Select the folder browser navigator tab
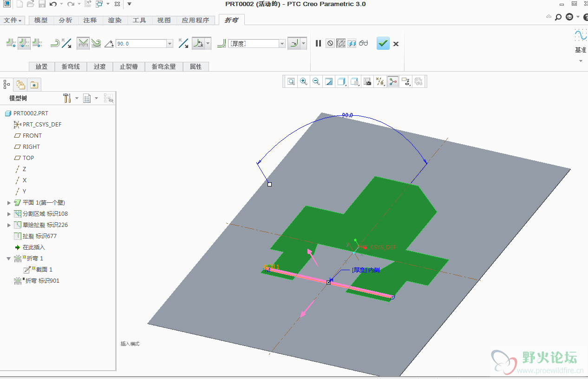This screenshot has height=379, width=588. coord(20,84)
